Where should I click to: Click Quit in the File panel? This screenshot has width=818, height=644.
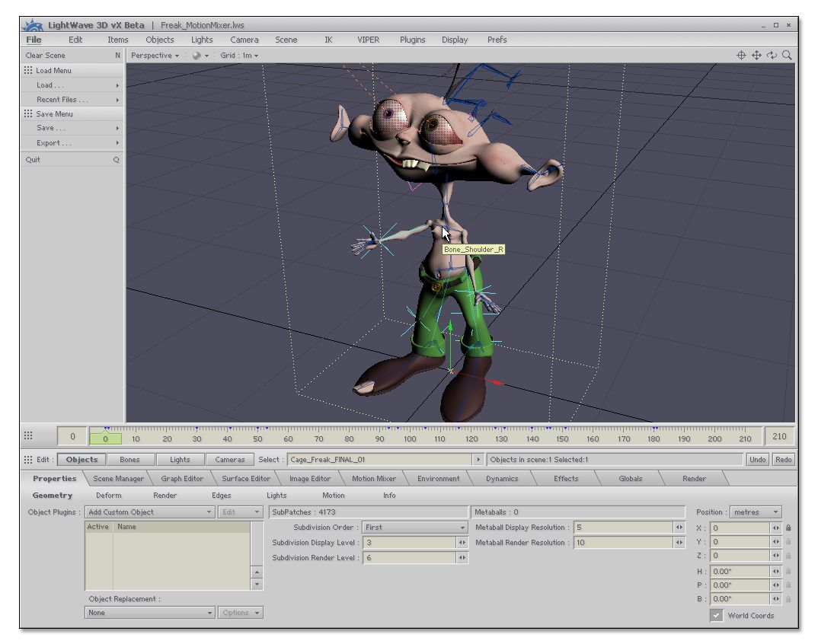pos(72,160)
